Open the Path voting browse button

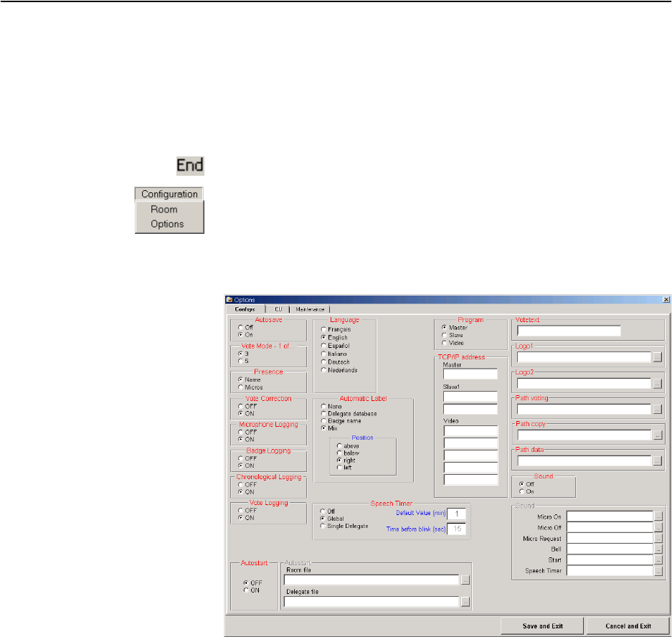657,410
